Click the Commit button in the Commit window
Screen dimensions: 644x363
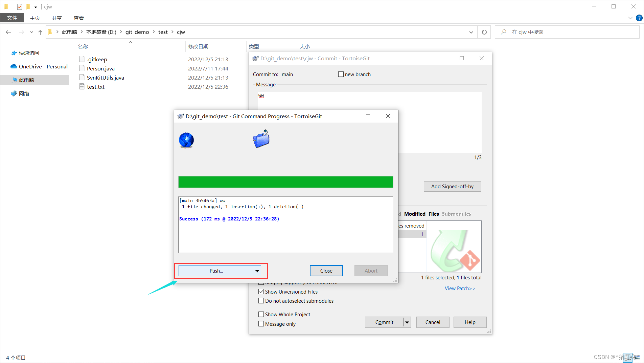coord(384,322)
